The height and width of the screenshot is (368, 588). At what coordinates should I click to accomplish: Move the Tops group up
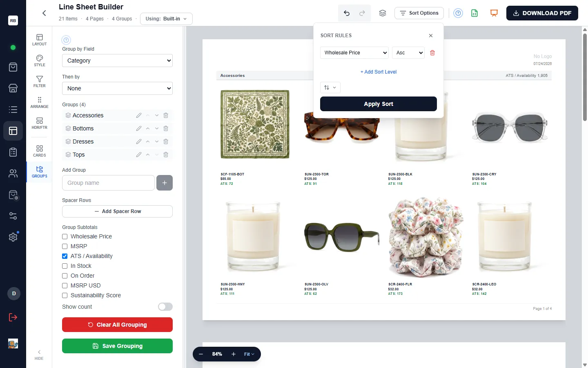click(148, 155)
